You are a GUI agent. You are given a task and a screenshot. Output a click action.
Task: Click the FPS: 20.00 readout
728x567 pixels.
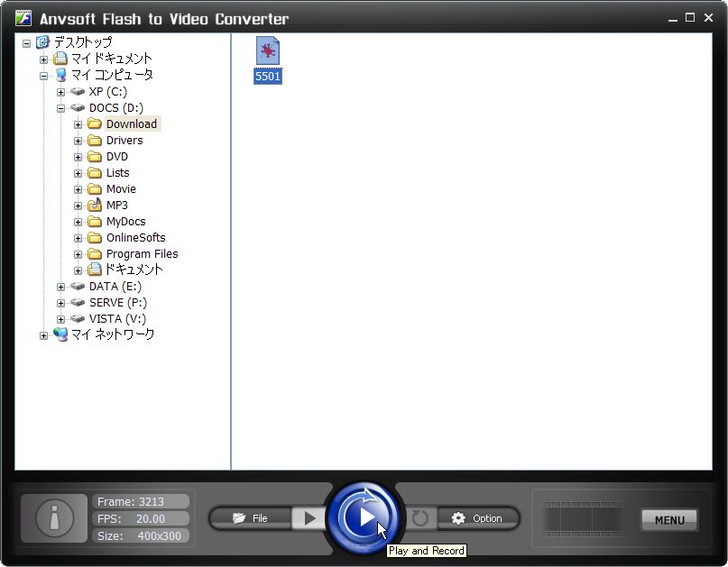pyautogui.click(x=141, y=518)
